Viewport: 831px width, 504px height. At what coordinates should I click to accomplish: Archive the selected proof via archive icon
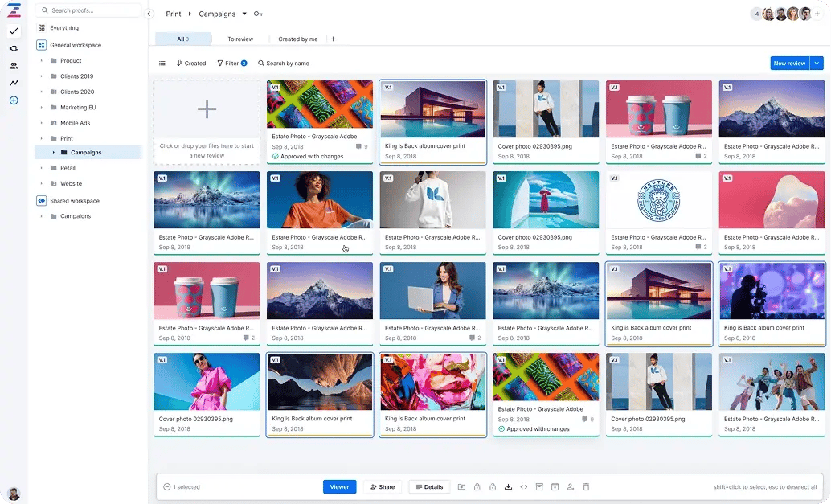540,486
